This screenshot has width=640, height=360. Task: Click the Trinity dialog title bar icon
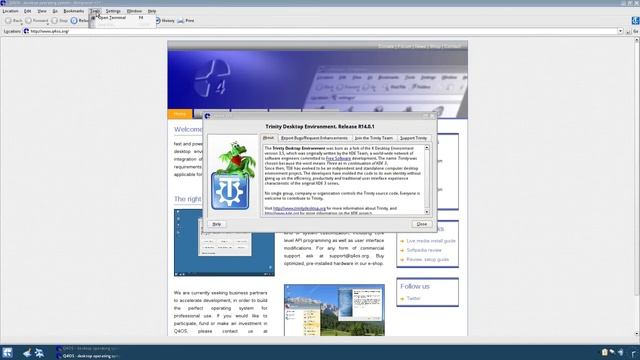tap(207, 116)
